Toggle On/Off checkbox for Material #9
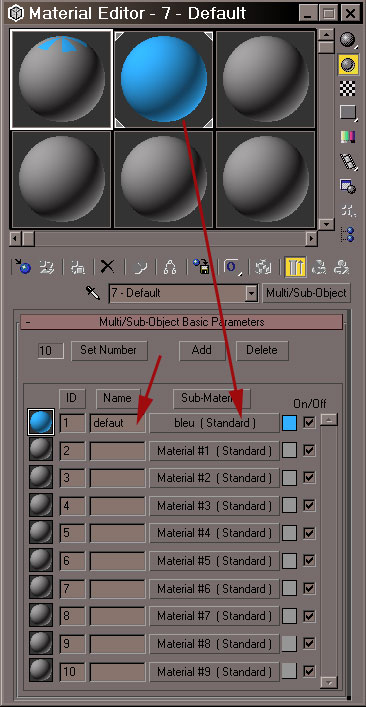Image resolution: width=366 pixels, height=707 pixels. click(x=309, y=671)
